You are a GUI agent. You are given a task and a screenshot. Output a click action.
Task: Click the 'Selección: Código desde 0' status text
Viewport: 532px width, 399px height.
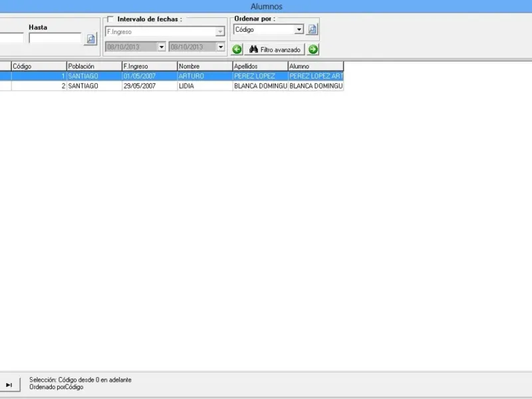[x=80, y=380]
